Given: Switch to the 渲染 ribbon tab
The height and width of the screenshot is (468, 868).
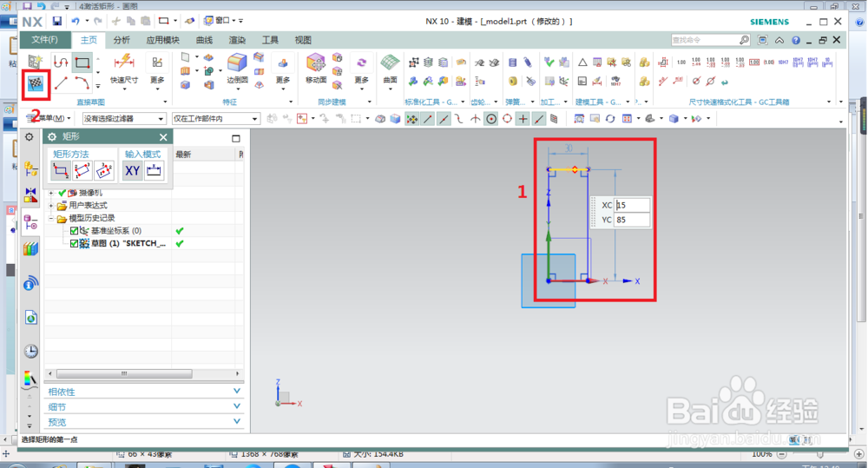Looking at the screenshot, I should pyautogui.click(x=237, y=40).
